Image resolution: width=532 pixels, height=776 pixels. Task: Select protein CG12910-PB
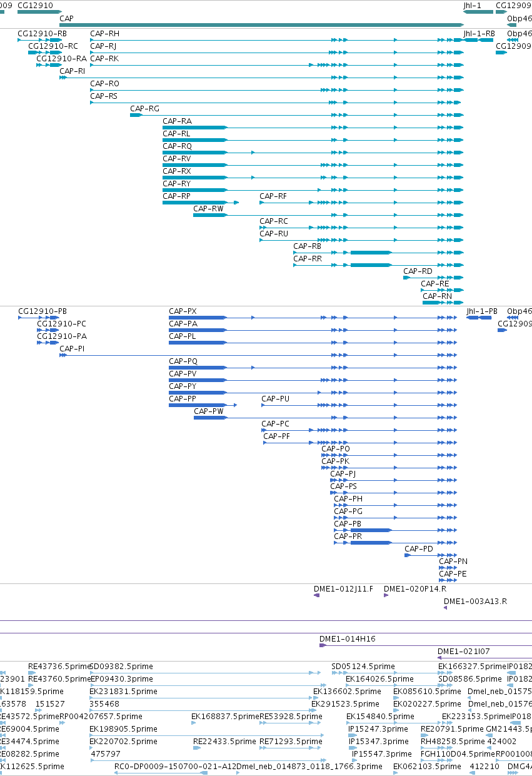tap(39, 318)
